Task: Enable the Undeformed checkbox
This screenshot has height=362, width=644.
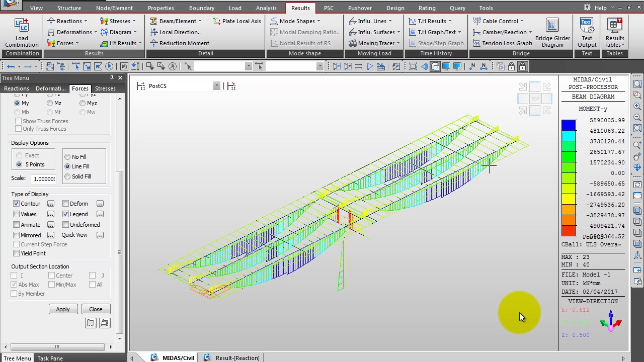Action: [x=66, y=225]
